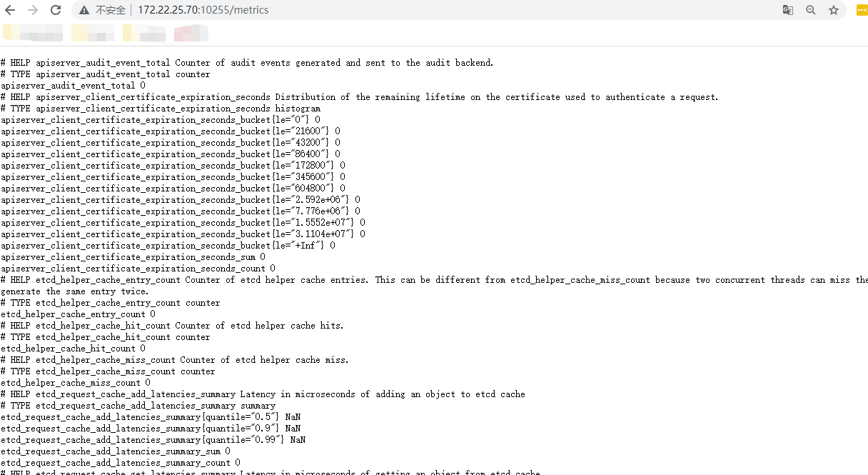Click the le="+Inf" bucket metric line

168,246
